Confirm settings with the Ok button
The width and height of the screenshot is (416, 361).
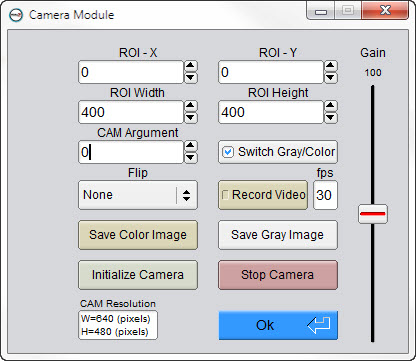point(278,325)
